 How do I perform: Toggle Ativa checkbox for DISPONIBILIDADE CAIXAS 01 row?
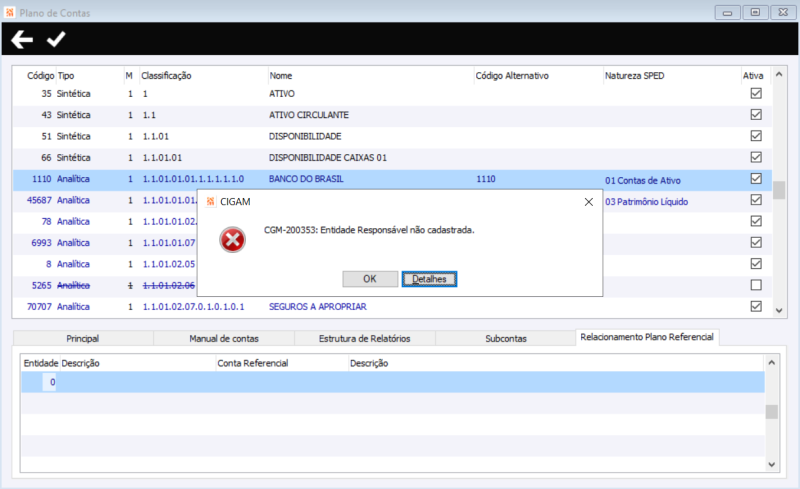(756, 157)
